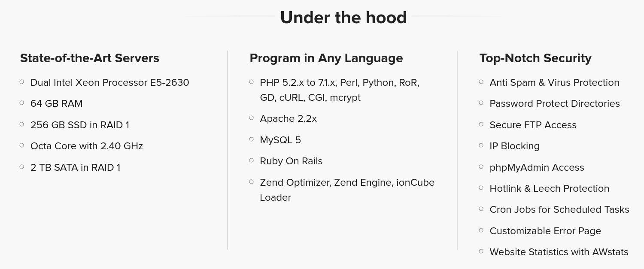Viewport: 644px width, 269px height.
Task: Click the 'Top-Notch Security' heading
Action: pos(535,58)
